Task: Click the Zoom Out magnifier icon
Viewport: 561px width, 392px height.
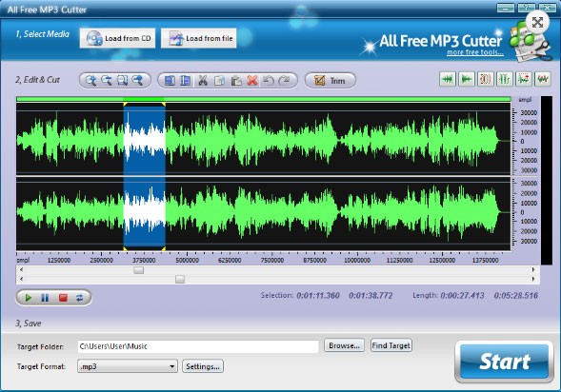Action: point(107,81)
